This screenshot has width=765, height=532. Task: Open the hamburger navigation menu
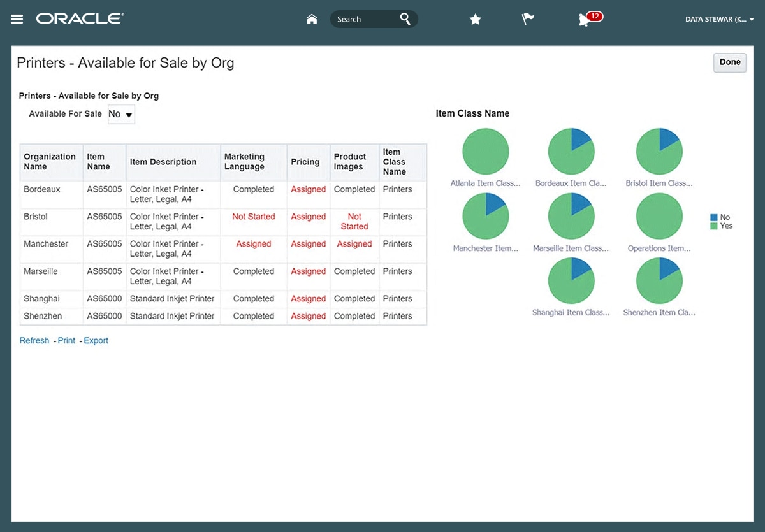pos(17,19)
